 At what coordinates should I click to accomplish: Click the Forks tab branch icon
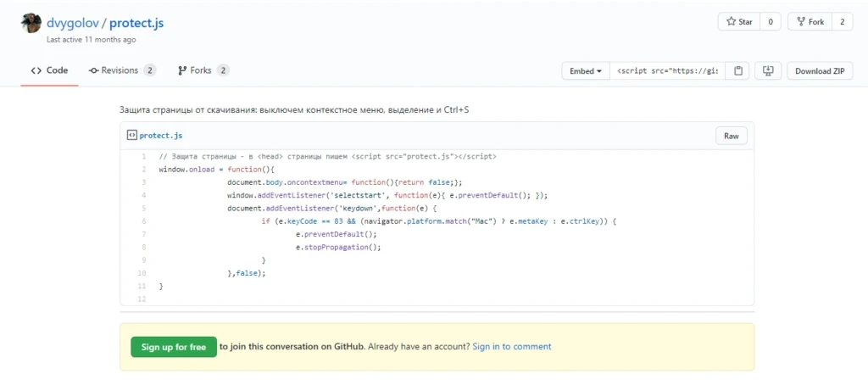click(181, 71)
